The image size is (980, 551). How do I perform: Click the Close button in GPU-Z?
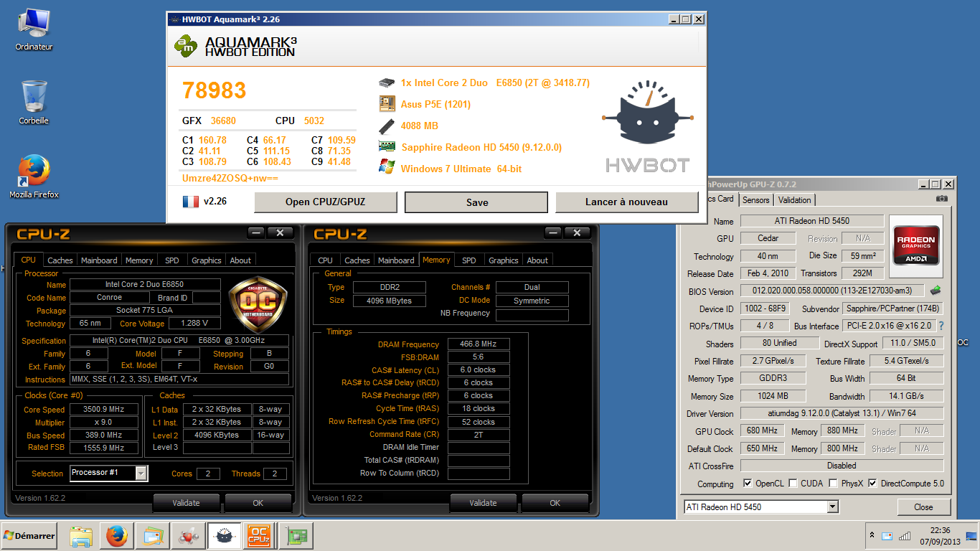pos(923,507)
